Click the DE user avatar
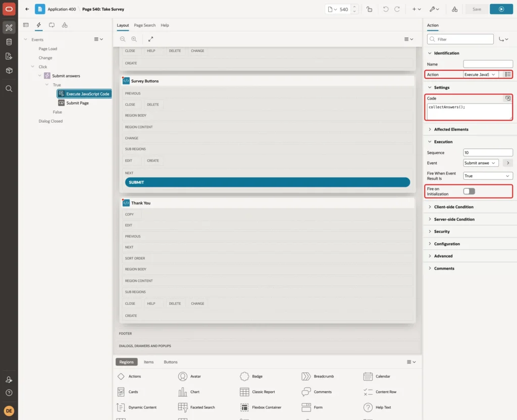 coord(9,411)
